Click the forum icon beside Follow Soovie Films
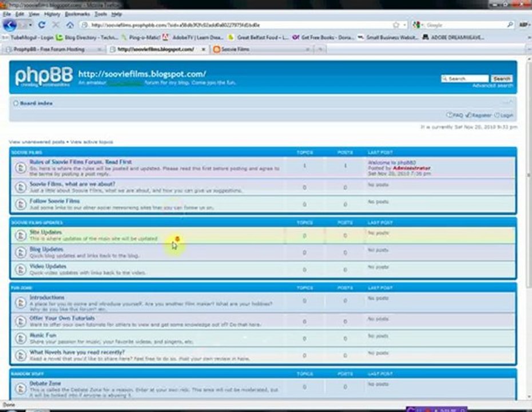This screenshot has width=532, height=412. click(x=21, y=204)
